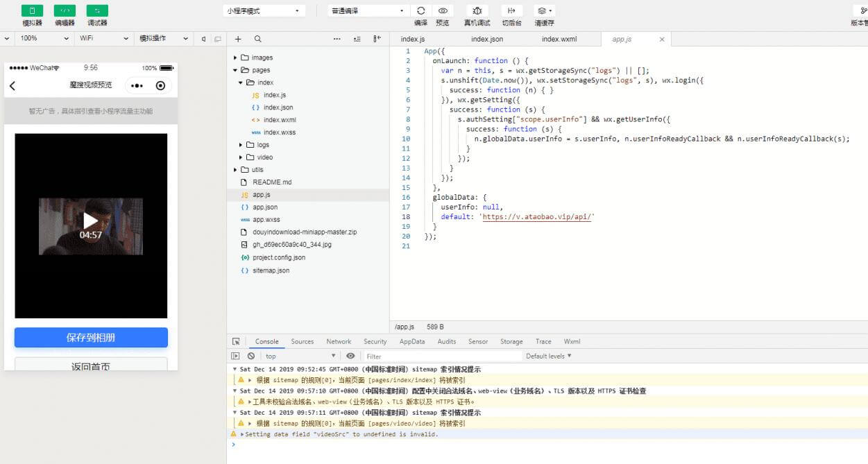Activate the inspect element picker in devtools
Screen dimensions: 868x464
point(236,342)
